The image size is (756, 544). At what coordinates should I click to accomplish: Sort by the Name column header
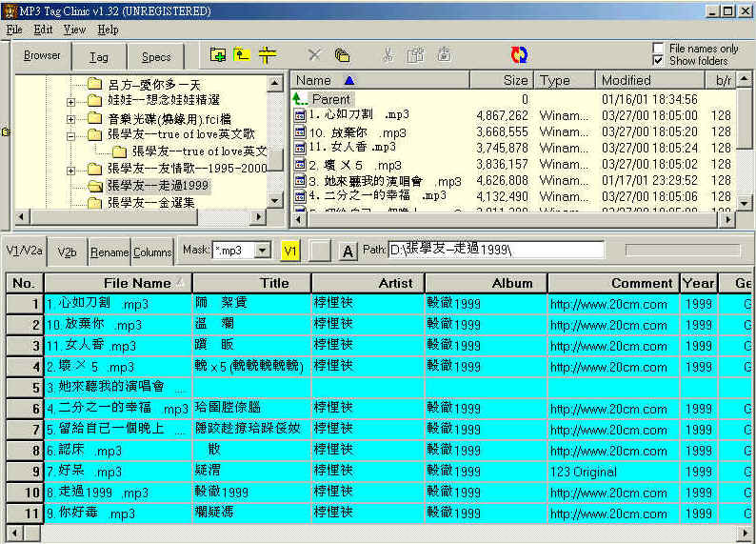click(x=381, y=81)
